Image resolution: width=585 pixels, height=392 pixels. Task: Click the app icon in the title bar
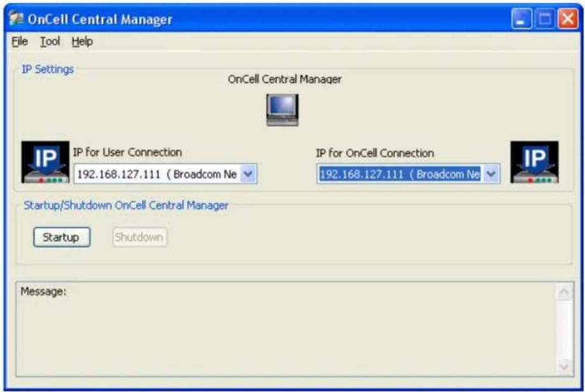[x=16, y=18]
